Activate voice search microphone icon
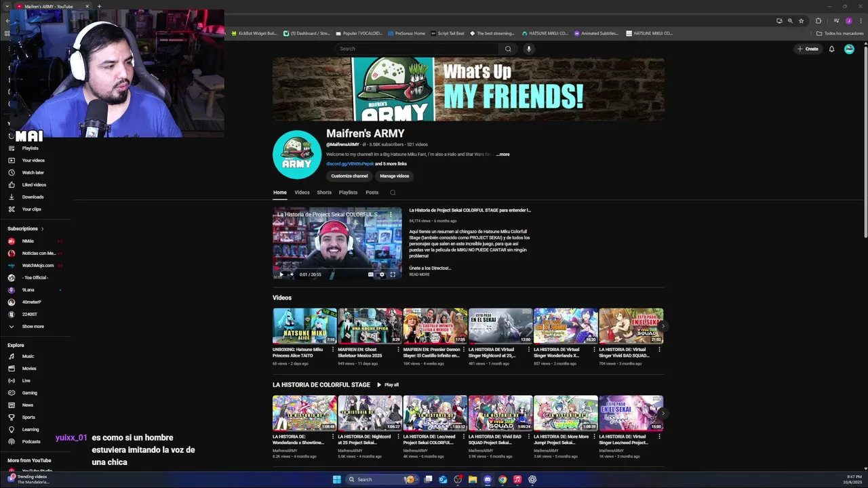Viewport: 868px width, 488px height. 529,49
